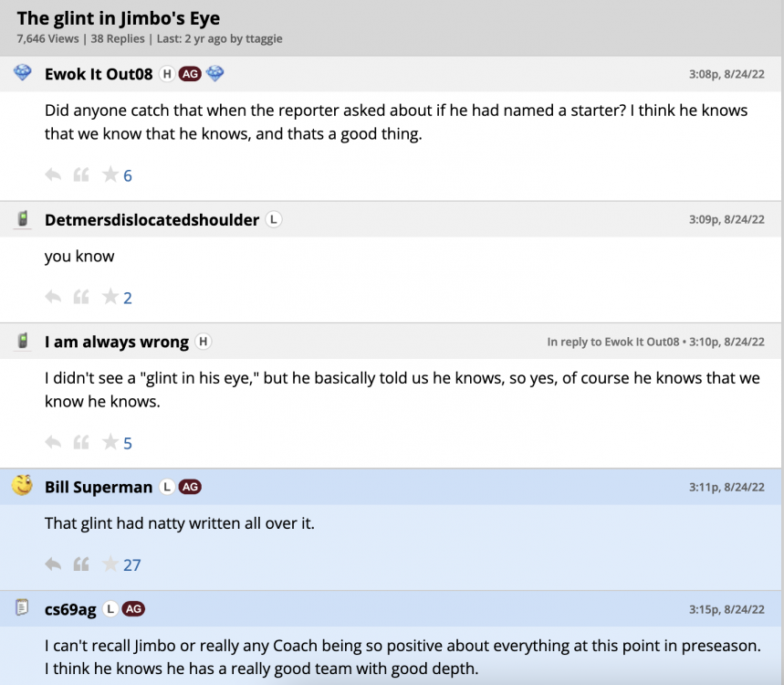Image resolution: width=784 pixels, height=685 pixels.
Task: Quote I am always wrong's post
Action: click(81, 442)
